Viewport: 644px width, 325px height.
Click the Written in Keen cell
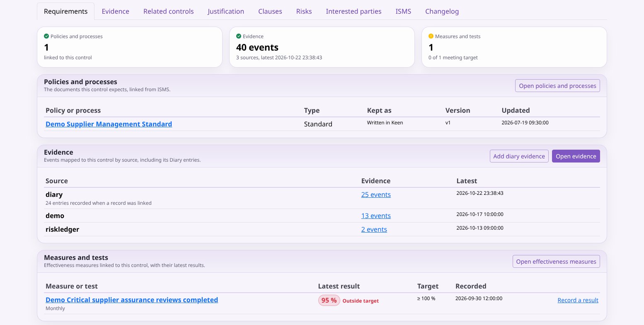coord(385,123)
